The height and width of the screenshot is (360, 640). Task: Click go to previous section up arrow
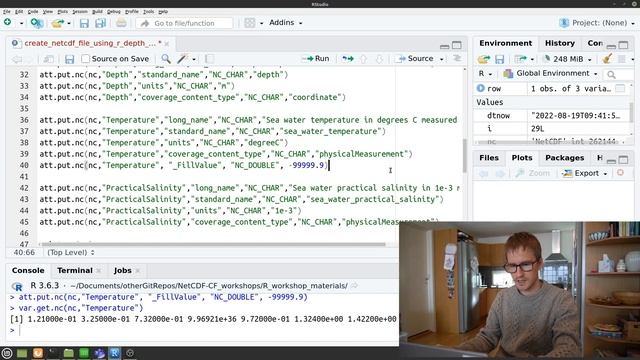tap(363, 59)
